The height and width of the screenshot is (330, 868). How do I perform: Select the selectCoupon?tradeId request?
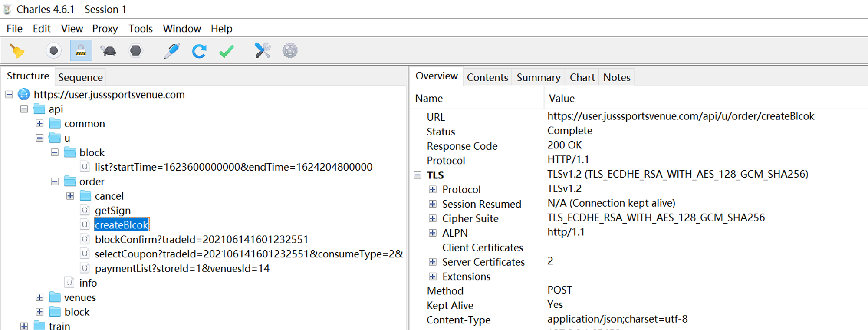(x=249, y=254)
